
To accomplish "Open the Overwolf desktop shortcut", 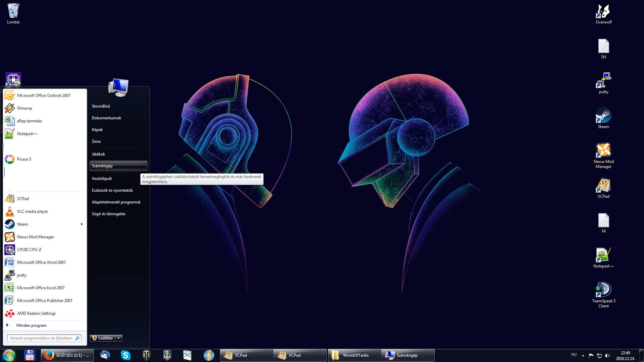I will (603, 13).
